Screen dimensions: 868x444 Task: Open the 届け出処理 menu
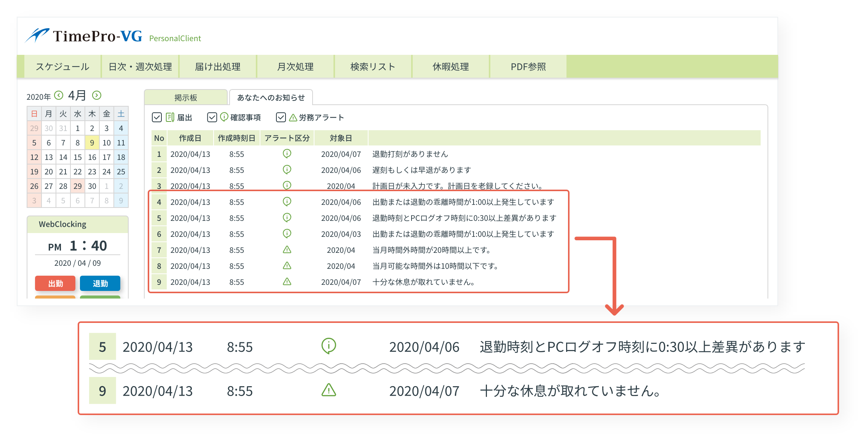[x=218, y=67]
